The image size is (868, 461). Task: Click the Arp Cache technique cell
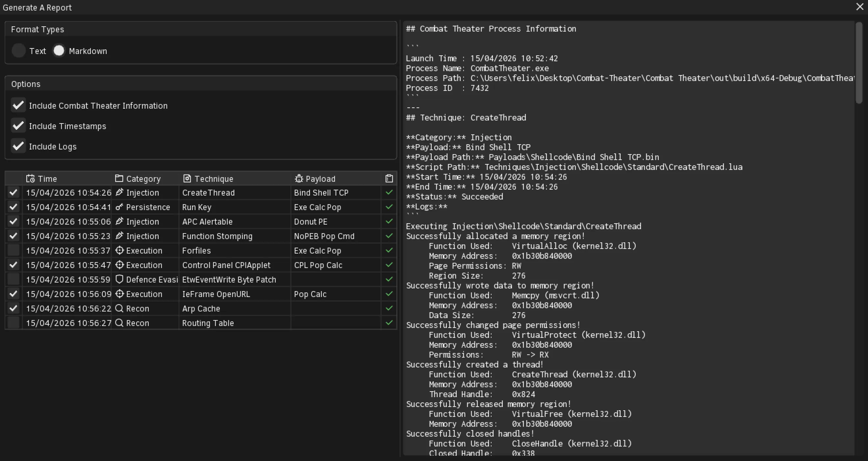(x=235, y=309)
